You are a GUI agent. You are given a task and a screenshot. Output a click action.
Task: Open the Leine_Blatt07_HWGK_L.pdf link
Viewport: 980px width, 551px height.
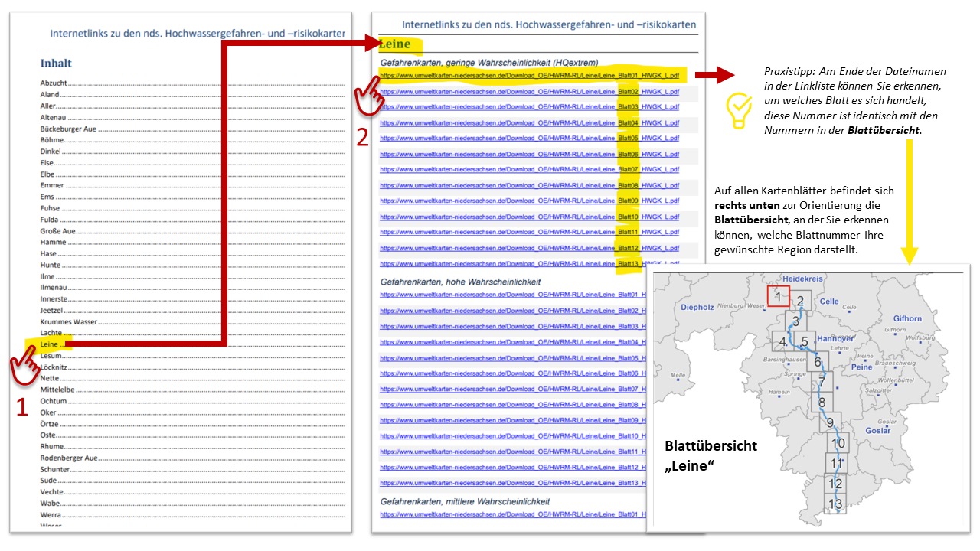pyautogui.click(x=529, y=169)
